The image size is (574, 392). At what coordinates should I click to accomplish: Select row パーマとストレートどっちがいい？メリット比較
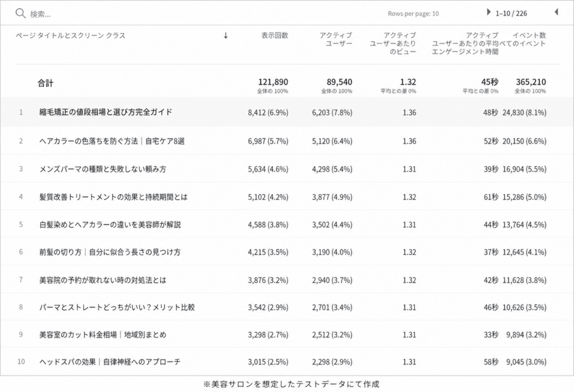(x=287, y=307)
